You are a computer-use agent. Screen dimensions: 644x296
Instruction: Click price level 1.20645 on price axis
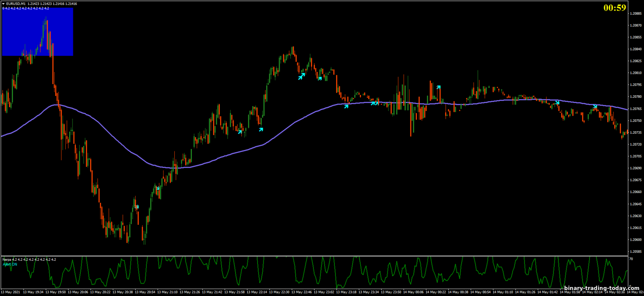click(x=635, y=204)
